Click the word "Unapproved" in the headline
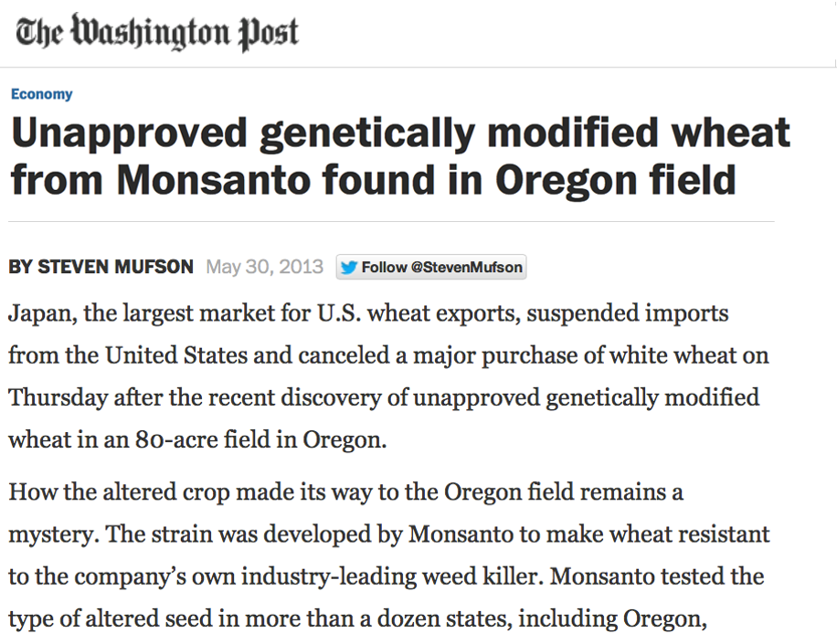The image size is (837, 644). [x=129, y=133]
